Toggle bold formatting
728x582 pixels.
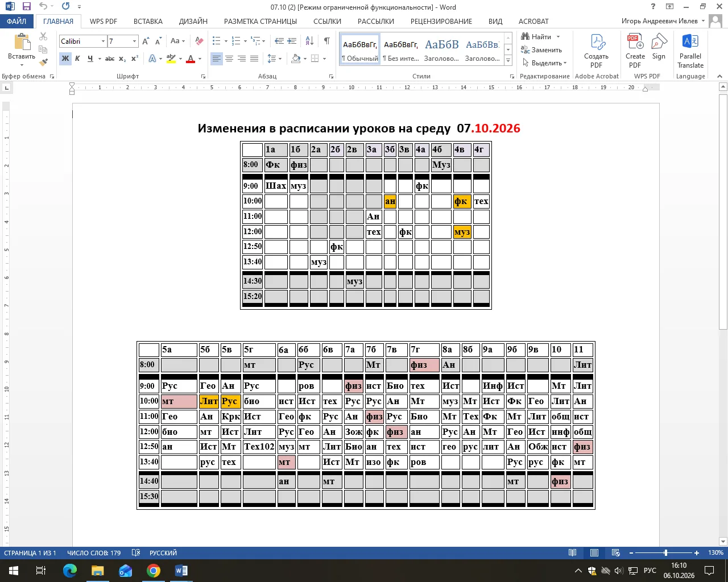coord(65,59)
